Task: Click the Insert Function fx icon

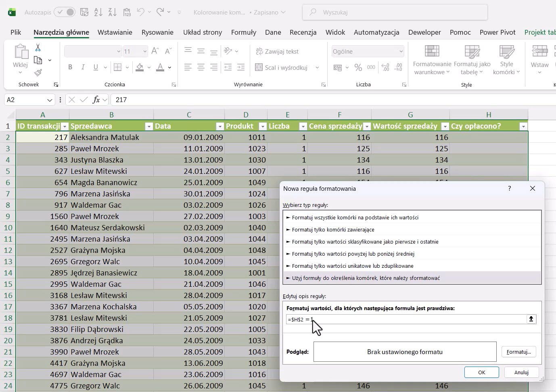Action: (x=96, y=100)
